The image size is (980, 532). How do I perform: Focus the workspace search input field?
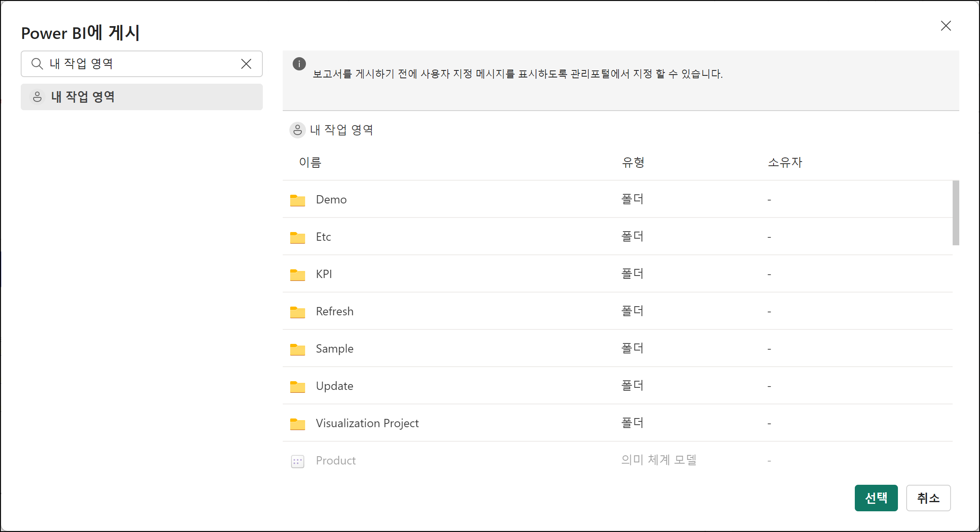(x=141, y=64)
